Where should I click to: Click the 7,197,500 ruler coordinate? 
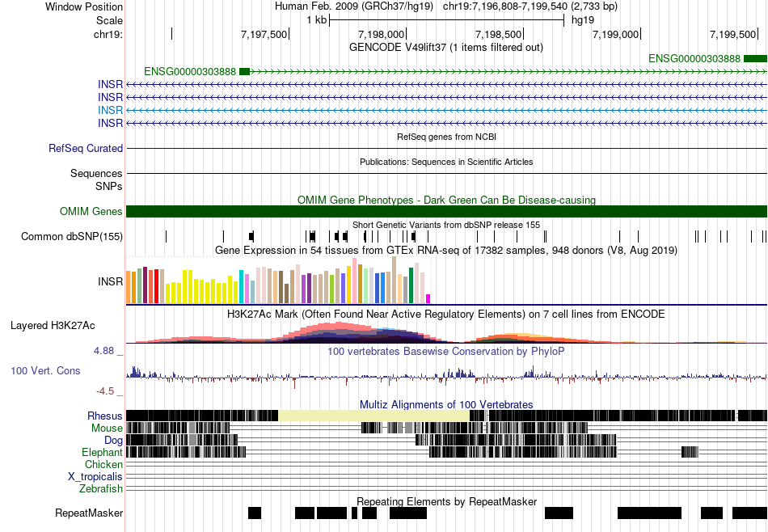(x=264, y=34)
